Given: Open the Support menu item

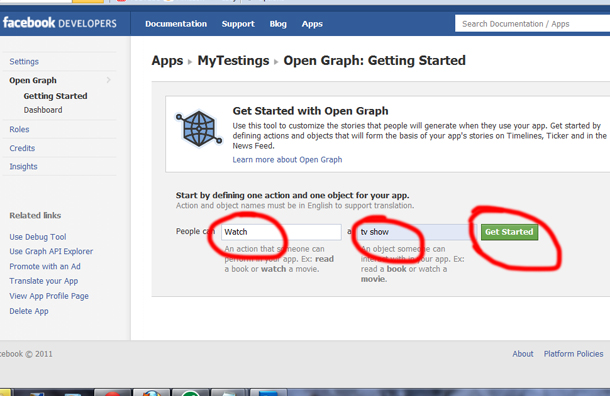Looking at the screenshot, I should coord(238,24).
